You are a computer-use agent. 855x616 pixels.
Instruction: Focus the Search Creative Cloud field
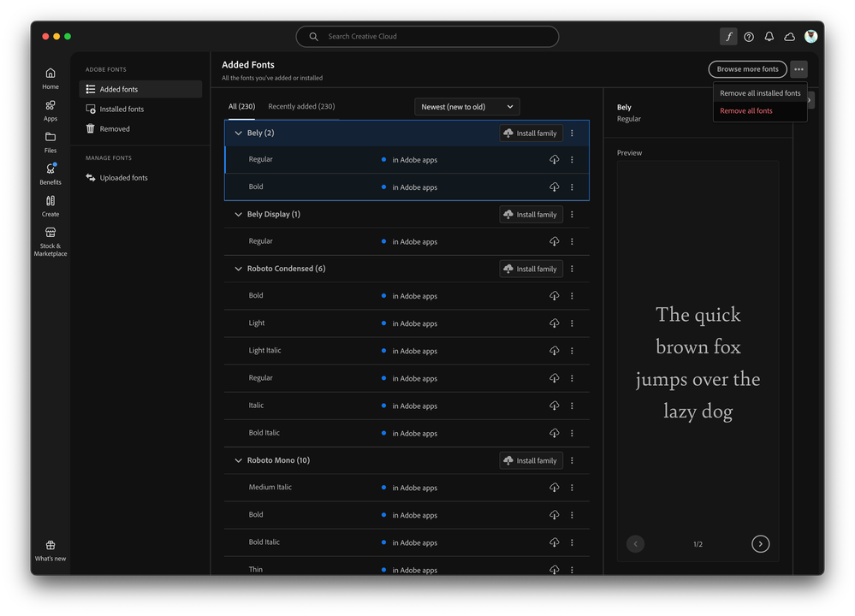[428, 37]
